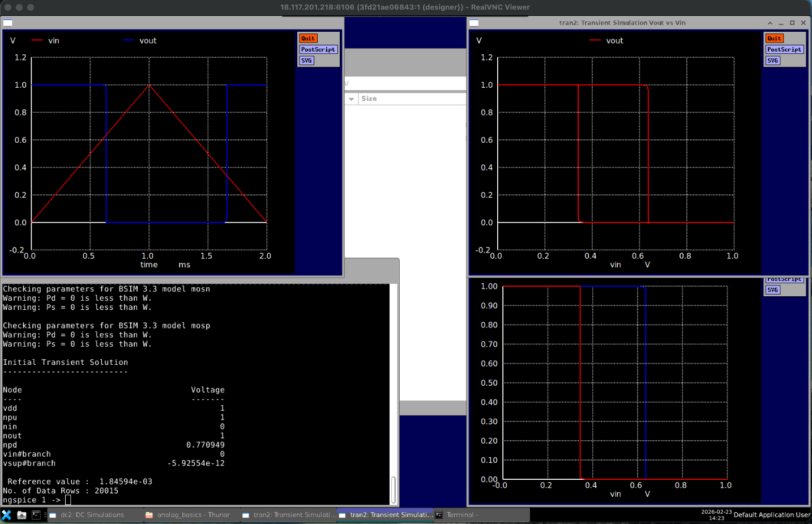Click SVG in the Vout vs Vin window
Screen dimensions: 812x524
click(772, 61)
